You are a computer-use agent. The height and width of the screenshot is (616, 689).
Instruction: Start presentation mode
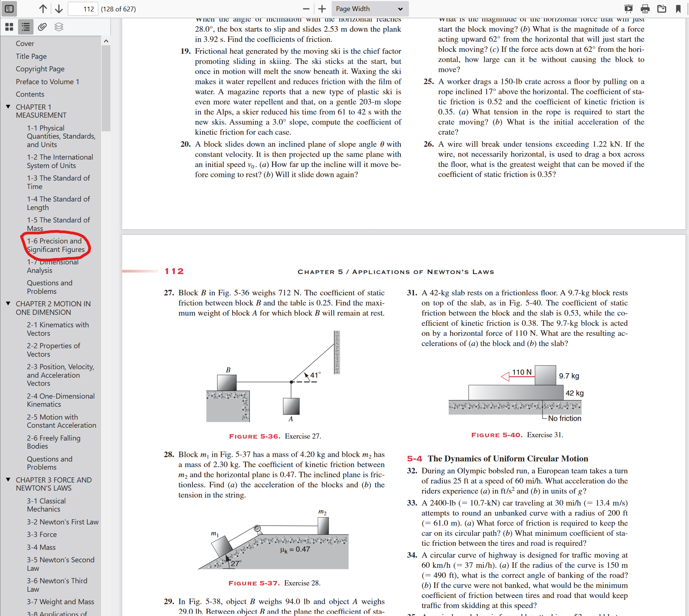[x=629, y=8]
